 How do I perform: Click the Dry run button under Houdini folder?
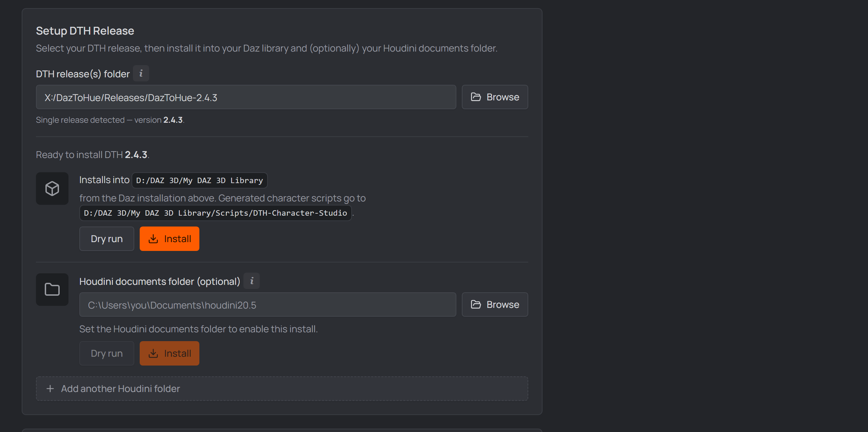[x=107, y=353]
